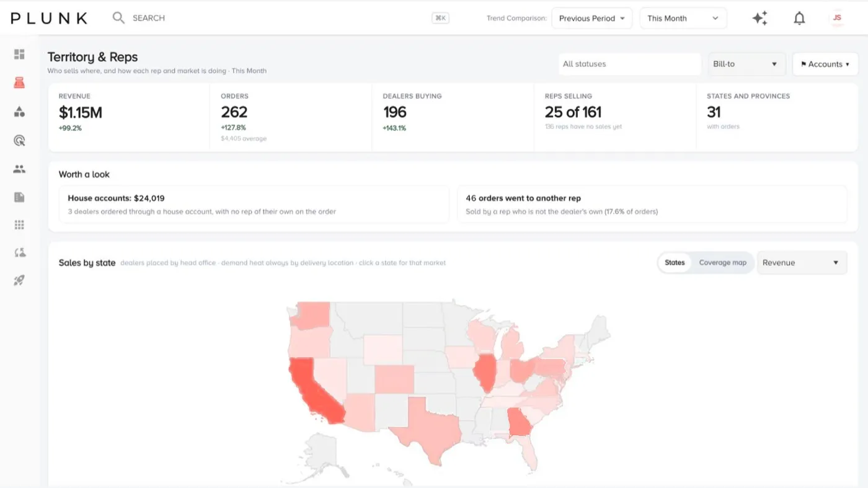
Task: Click the PLUNK logo
Action: pos(49,18)
